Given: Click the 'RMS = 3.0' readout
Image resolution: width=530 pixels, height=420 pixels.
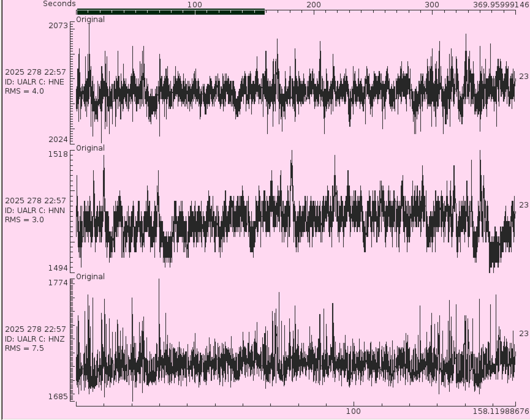Looking at the screenshot, I should [25, 219].
